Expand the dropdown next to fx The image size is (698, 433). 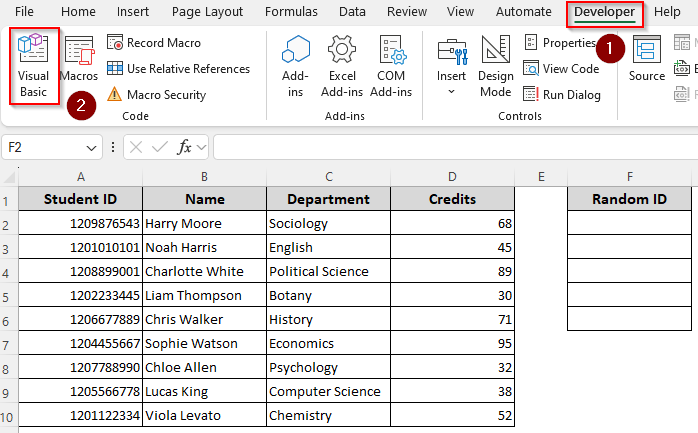(202, 147)
